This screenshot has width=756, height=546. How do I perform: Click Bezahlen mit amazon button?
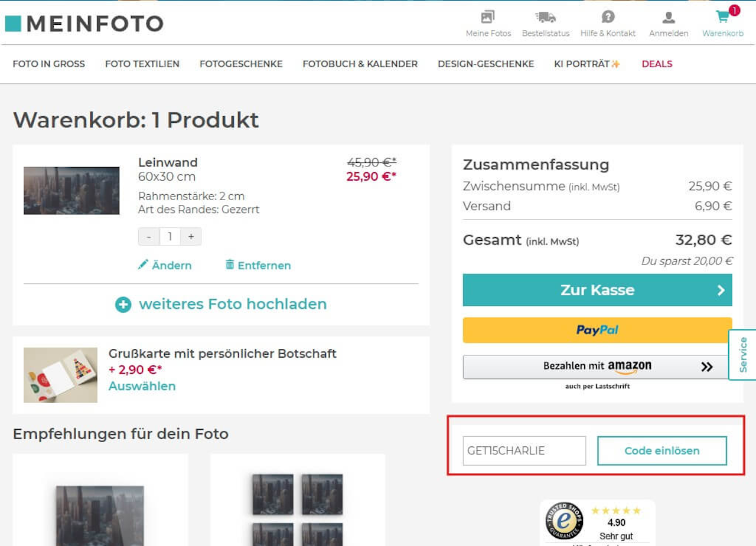tap(597, 367)
